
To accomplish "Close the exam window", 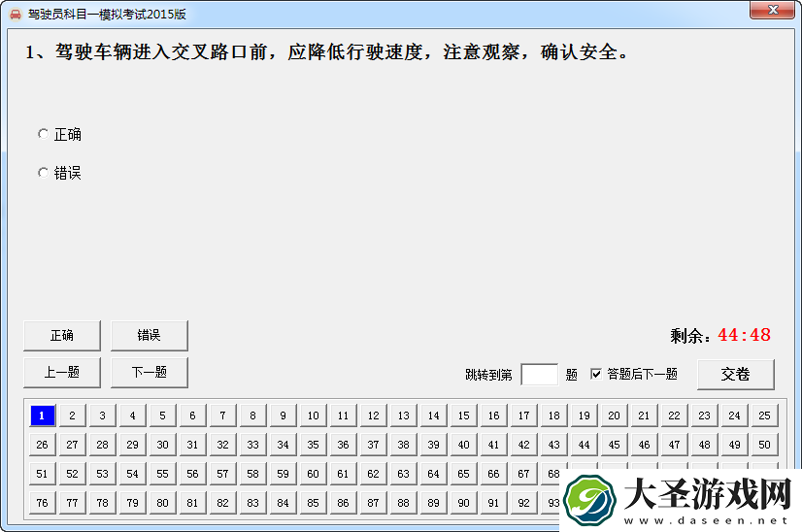I will point(773,9).
